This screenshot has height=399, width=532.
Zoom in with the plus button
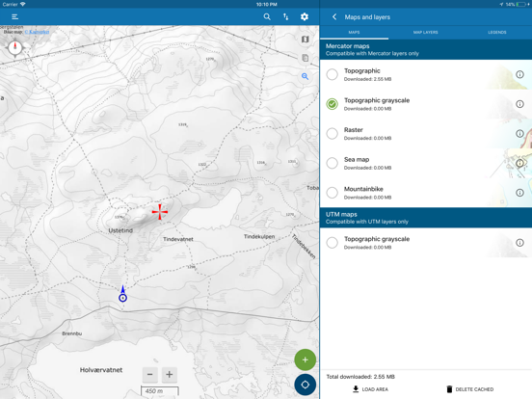(170, 375)
